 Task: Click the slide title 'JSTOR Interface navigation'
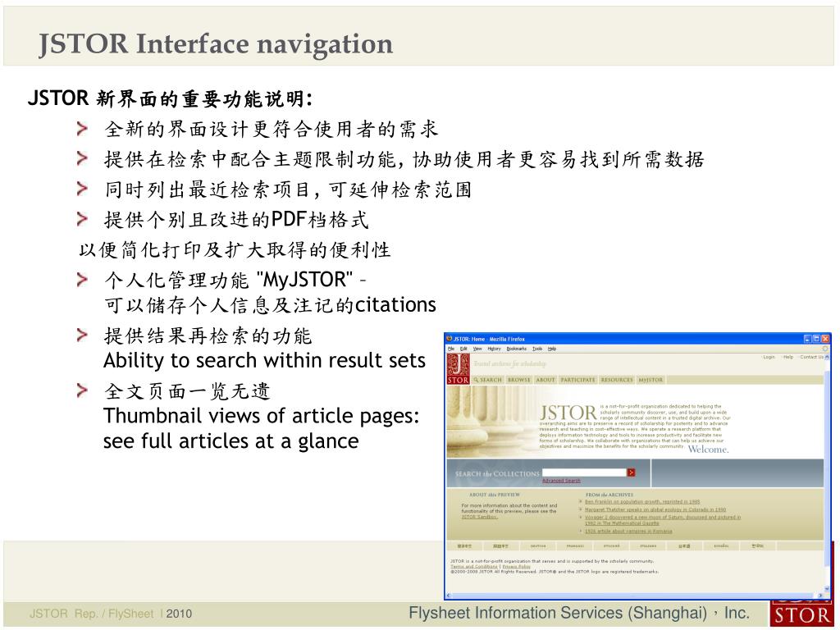tap(216, 44)
